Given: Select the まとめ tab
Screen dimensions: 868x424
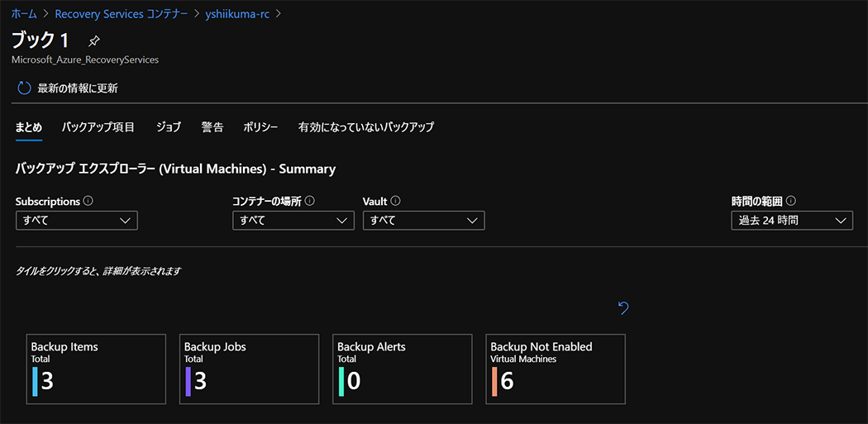Looking at the screenshot, I should (x=29, y=127).
